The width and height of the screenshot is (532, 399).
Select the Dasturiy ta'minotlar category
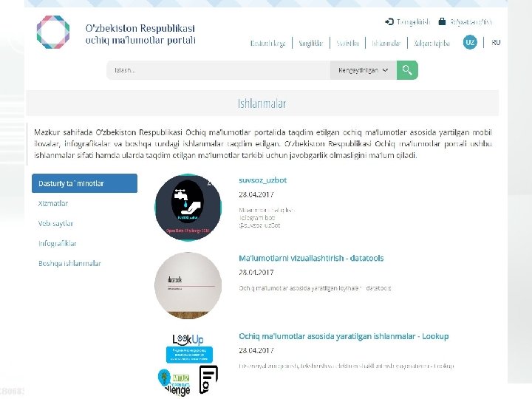(84, 183)
